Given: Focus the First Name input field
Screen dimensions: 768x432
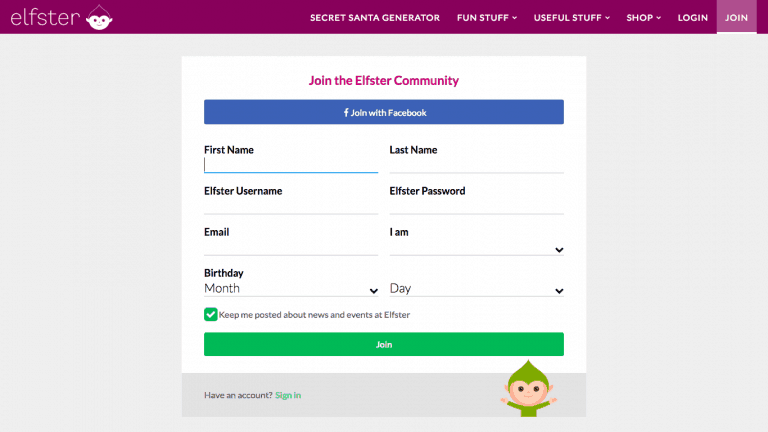Looking at the screenshot, I should 291,165.
